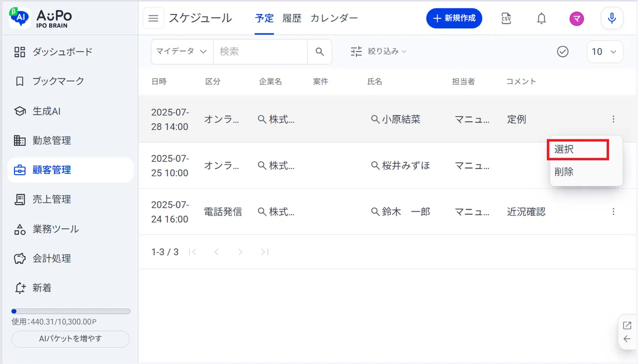
Task: Switch to the 履歴 tab
Action: (292, 18)
